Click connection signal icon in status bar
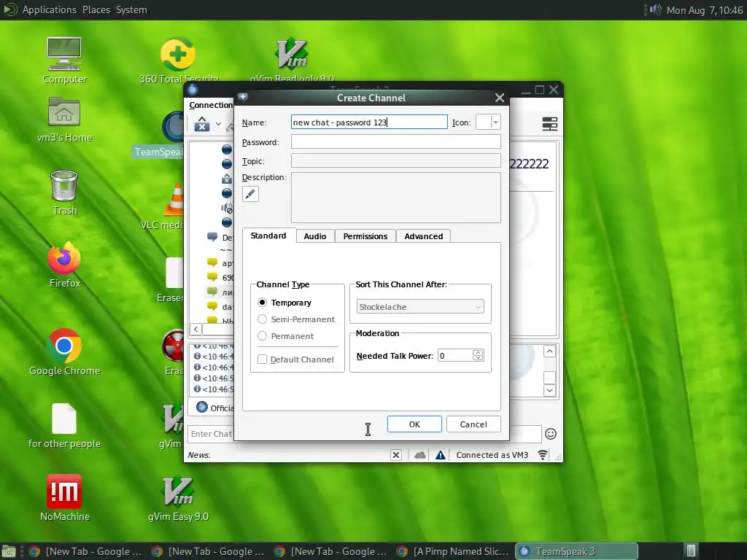747x560 pixels. pos(542,455)
